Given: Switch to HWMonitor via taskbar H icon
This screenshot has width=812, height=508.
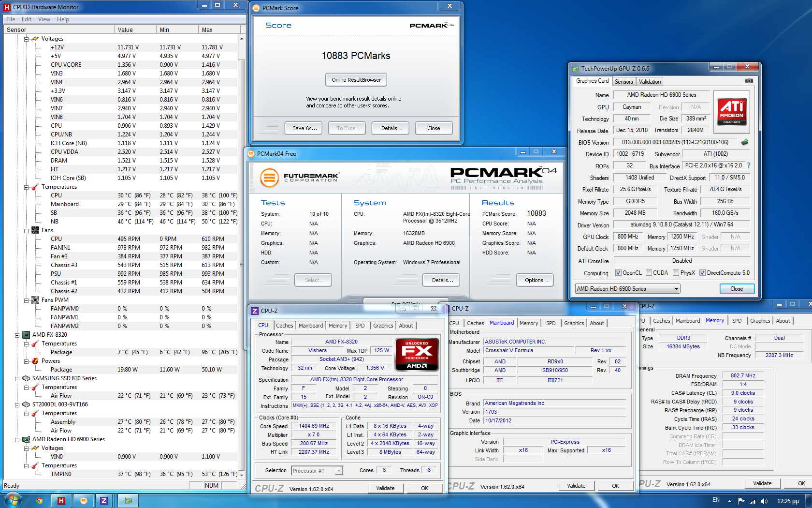Looking at the screenshot, I should 61,501.
